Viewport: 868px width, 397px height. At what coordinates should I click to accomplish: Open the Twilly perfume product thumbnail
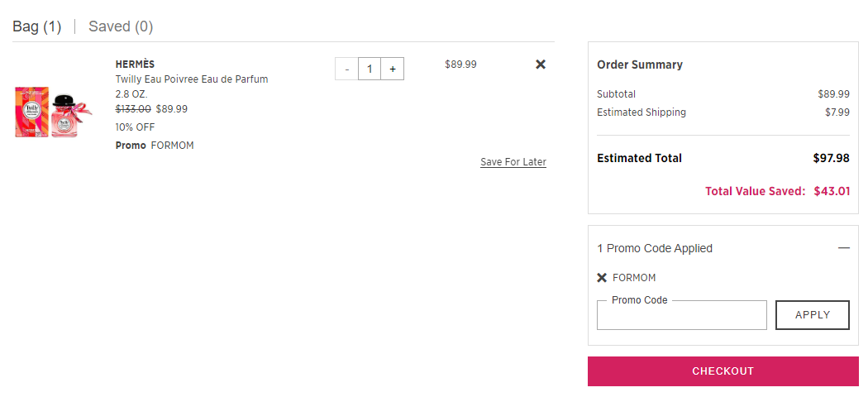(x=53, y=112)
